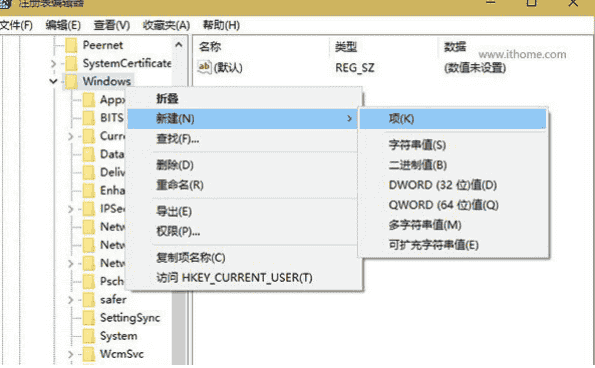Select the BITS tree item
595x368 pixels.
(x=112, y=118)
